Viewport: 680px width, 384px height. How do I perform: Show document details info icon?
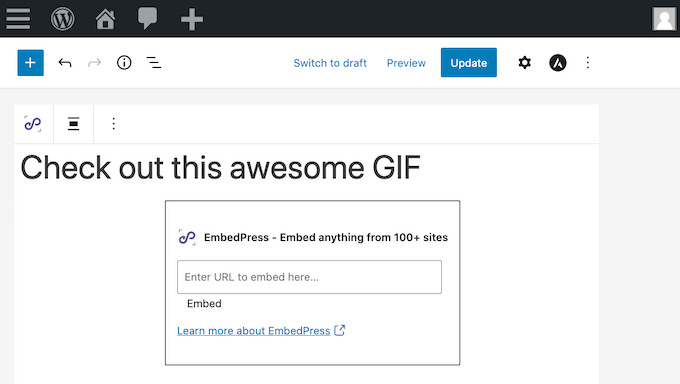[x=124, y=63]
